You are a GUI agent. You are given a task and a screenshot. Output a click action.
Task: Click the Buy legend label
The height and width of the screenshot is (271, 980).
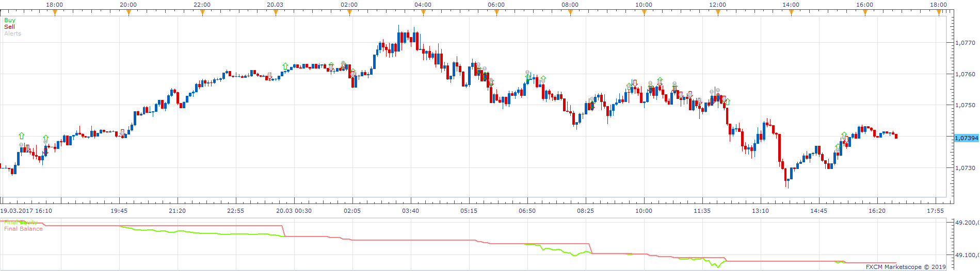[x=10, y=20]
